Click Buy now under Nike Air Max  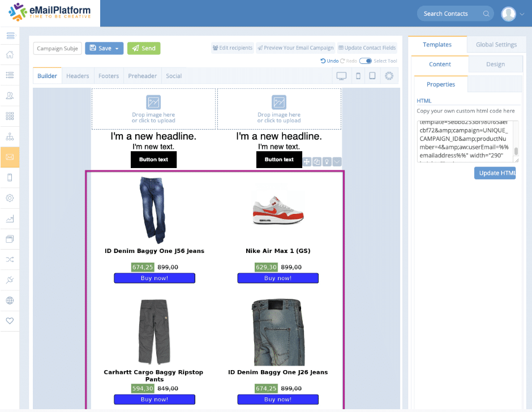tap(278, 278)
